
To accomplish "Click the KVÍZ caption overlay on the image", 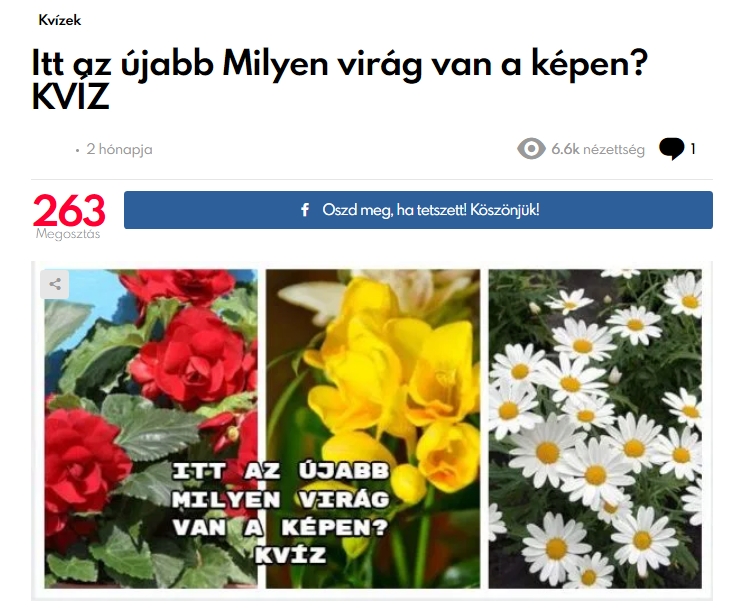I will coord(290,555).
